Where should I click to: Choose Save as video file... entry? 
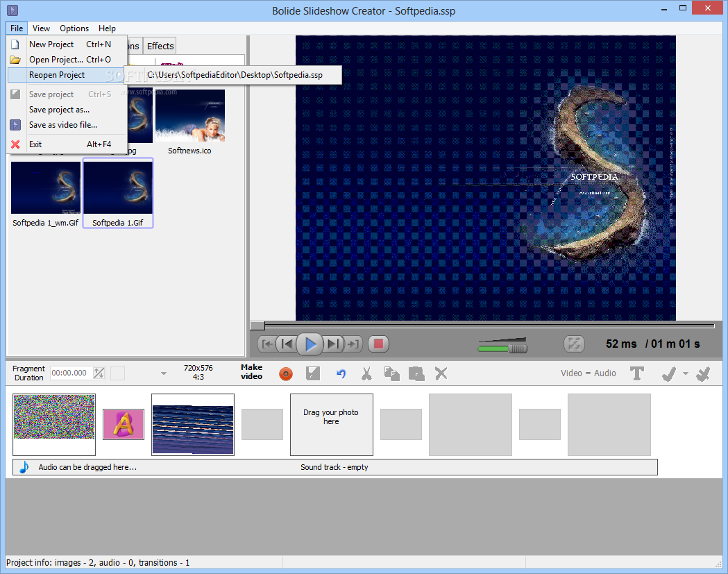point(67,125)
